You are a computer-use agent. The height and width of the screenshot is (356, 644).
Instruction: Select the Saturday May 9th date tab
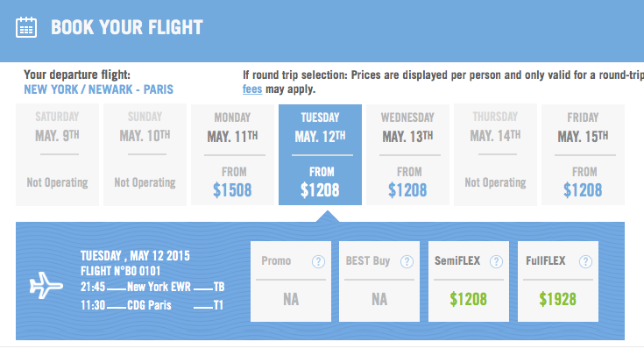(x=57, y=154)
